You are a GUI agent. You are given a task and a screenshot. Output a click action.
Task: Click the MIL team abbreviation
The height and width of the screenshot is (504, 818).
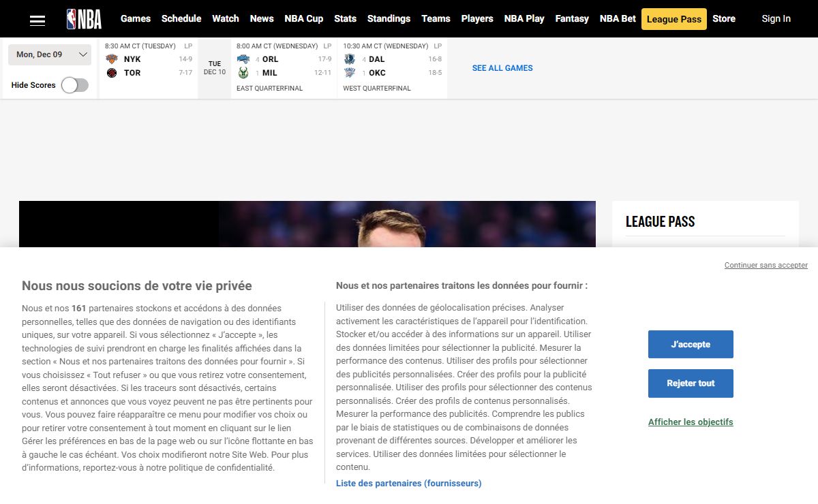coord(269,73)
